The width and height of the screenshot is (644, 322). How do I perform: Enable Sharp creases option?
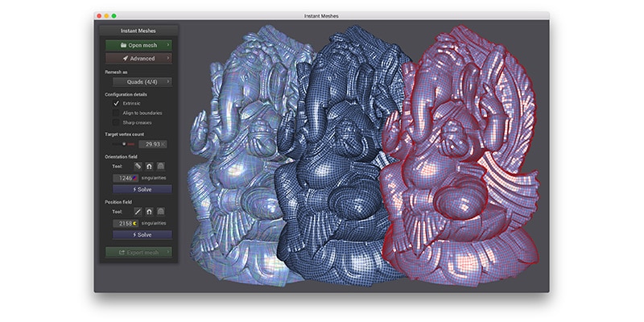[116, 122]
